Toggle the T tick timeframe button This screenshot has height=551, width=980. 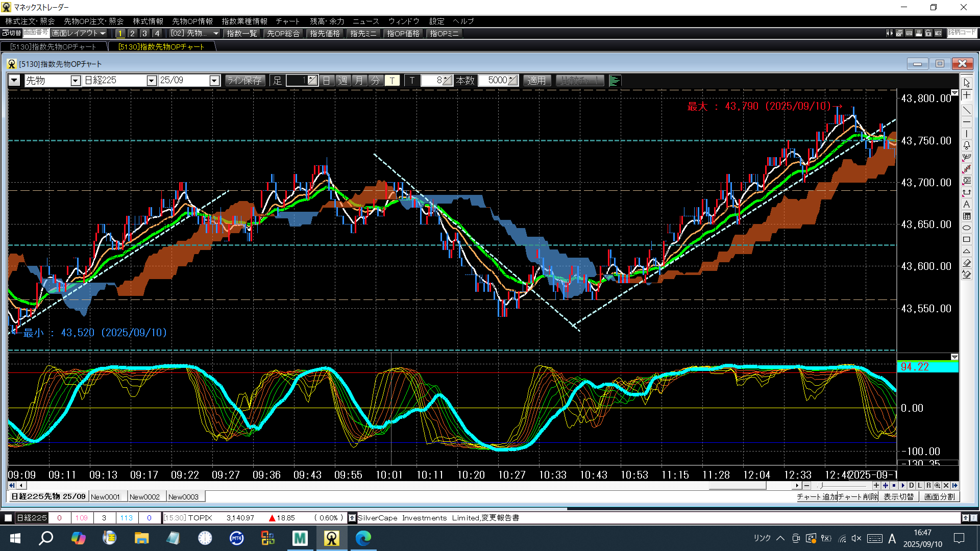[391, 81]
